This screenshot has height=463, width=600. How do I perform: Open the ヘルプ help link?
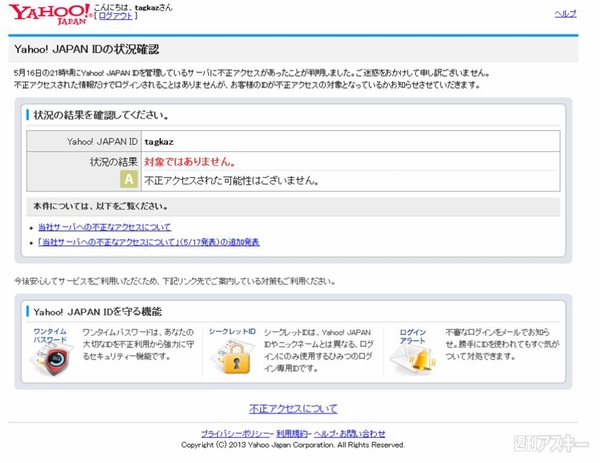[565, 14]
